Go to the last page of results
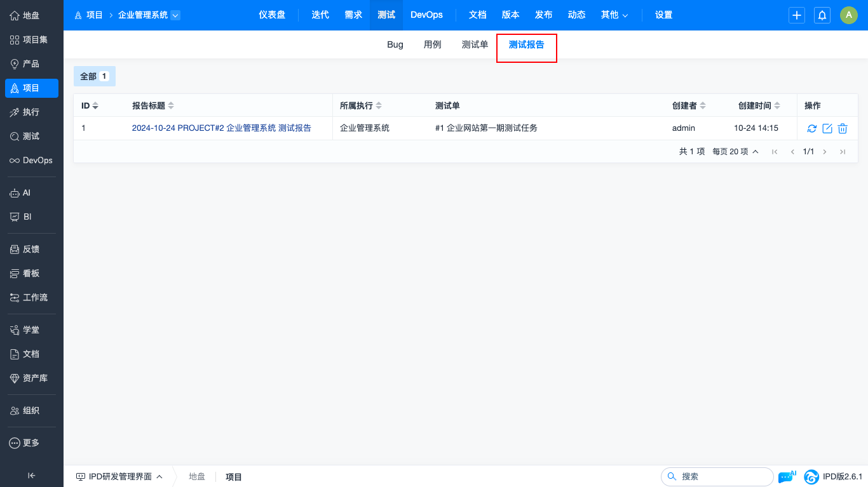This screenshot has width=868, height=487. tap(843, 152)
